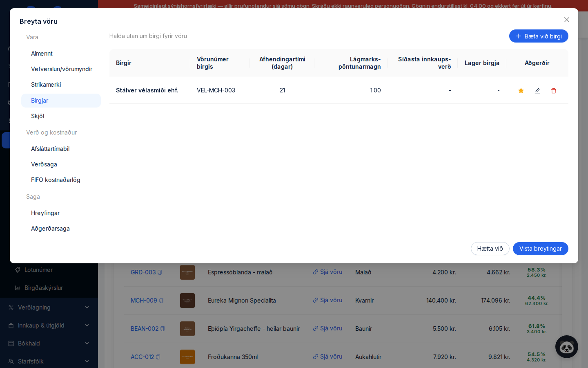
Task: Open the Skjöl section
Action: pos(61,116)
